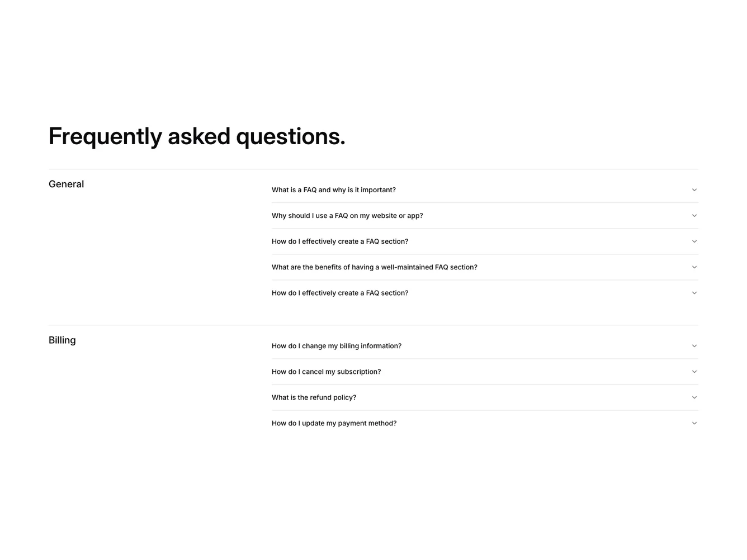The width and height of the screenshot is (747, 560).
Task: Toggle open the well-maintained FAQ benefits chevron
Action: coord(694,267)
